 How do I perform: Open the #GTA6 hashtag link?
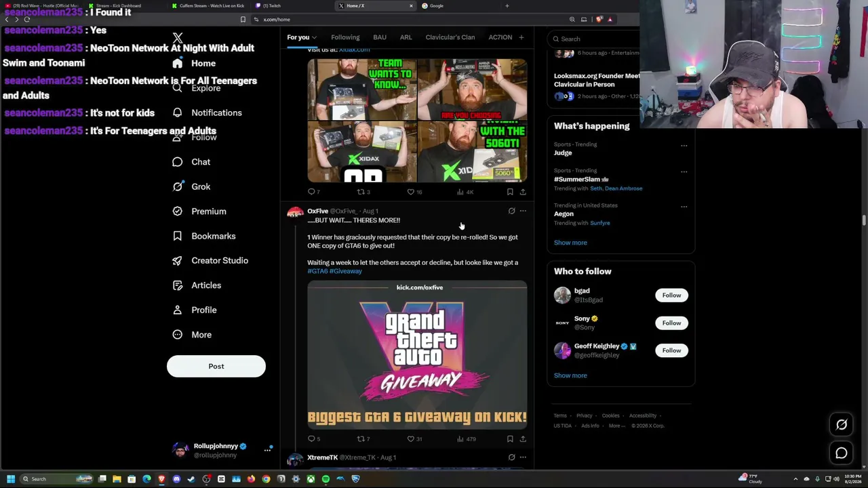tap(317, 271)
